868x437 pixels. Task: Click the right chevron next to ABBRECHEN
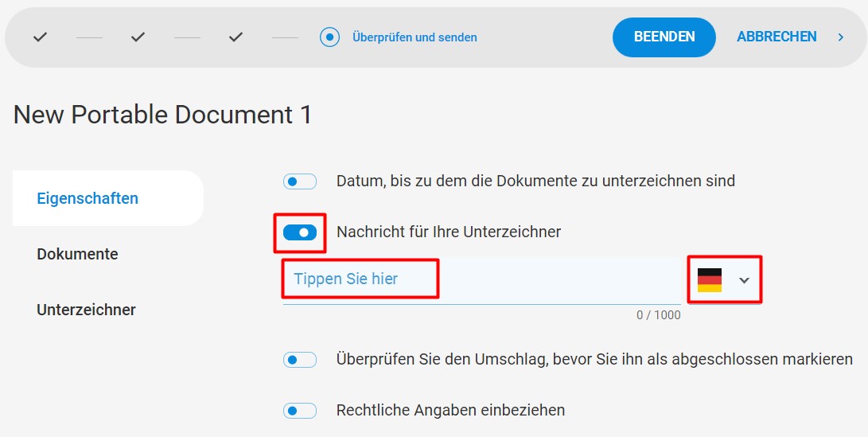coord(841,37)
